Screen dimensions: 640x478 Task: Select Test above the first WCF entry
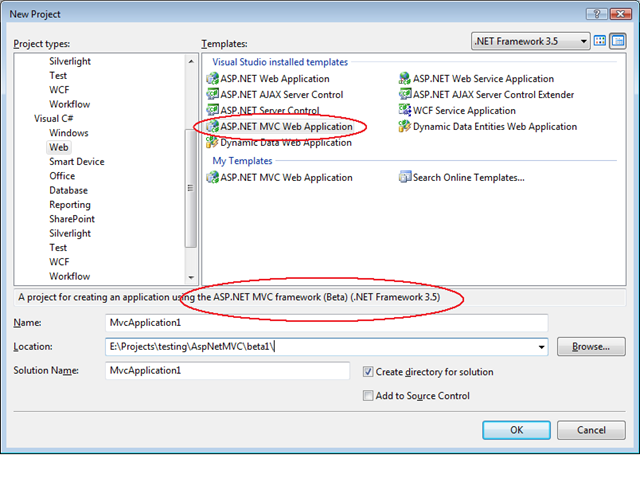click(58, 76)
